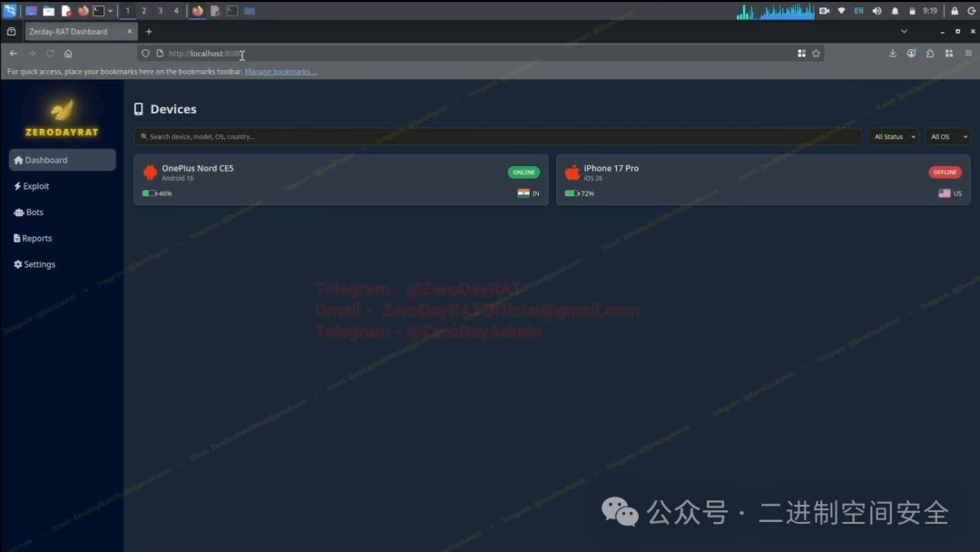Viewport: 980px width, 552px height.
Task: Open a new browser tab
Action: pos(149,31)
